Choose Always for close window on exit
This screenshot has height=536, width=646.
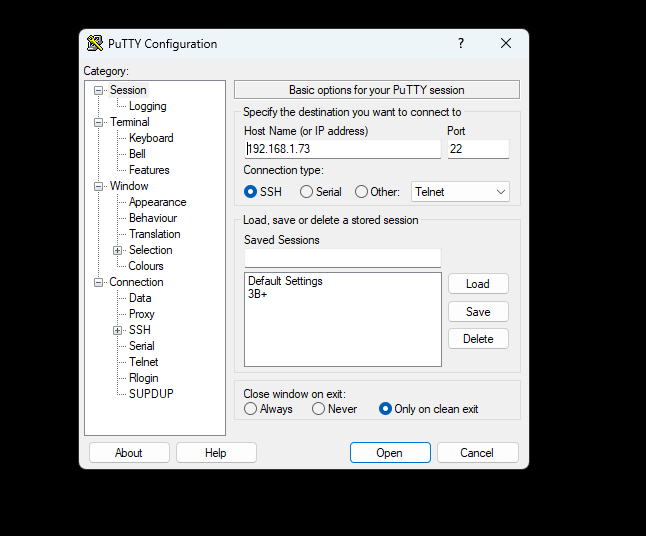[250, 409]
